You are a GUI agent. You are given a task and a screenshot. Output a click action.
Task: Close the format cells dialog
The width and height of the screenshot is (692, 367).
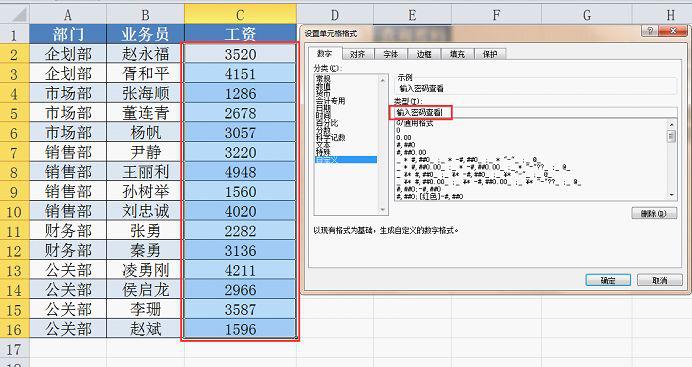[x=673, y=31]
